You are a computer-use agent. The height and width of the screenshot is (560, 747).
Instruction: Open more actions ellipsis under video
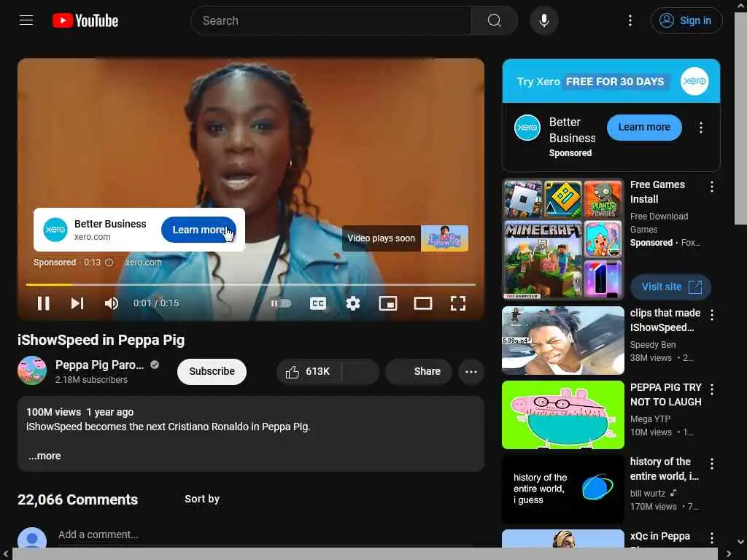click(471, 371)
